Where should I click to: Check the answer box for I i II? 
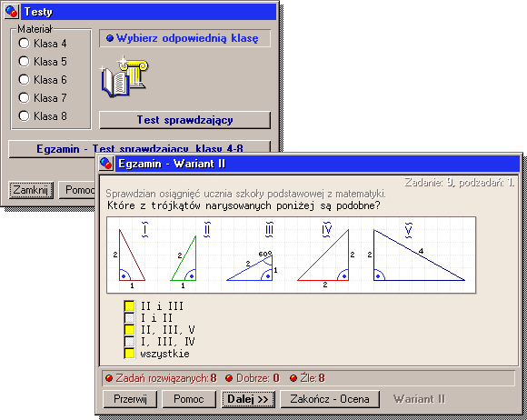(x=129, y=317)
